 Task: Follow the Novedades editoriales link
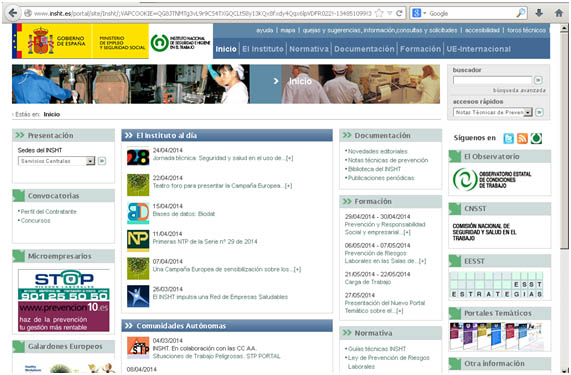(377, 151)
